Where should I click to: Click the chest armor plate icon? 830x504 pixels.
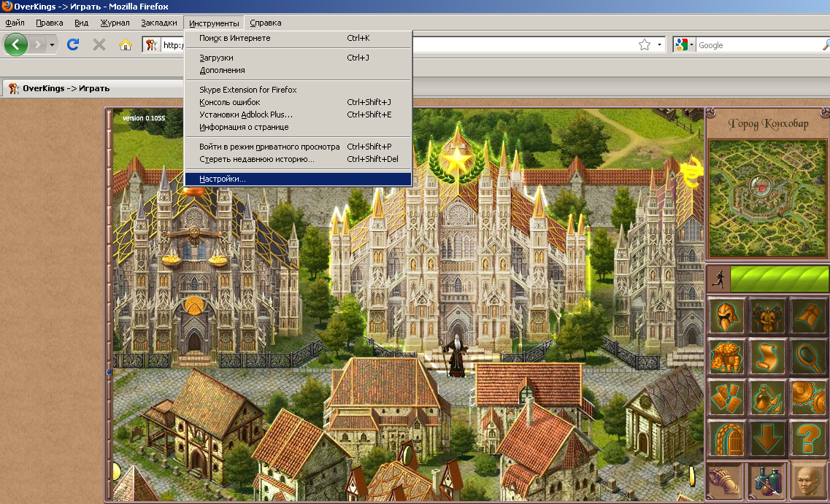[809, 315]
